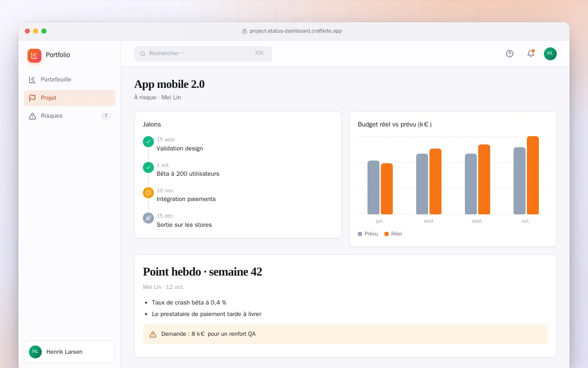This screenshot has height=368, width=588.
Task: Click the App mobile 2.0 title
Action: click(x=170, y=84)
